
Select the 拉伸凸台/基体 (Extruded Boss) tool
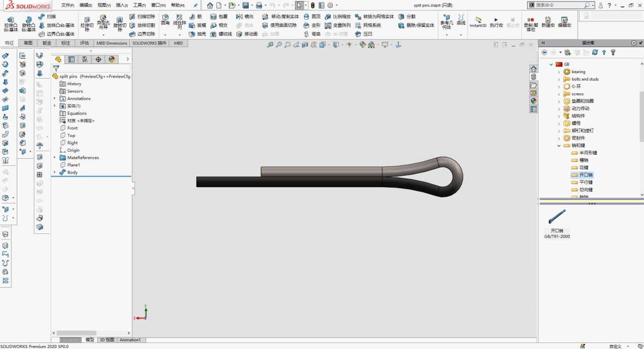[11, 23]
